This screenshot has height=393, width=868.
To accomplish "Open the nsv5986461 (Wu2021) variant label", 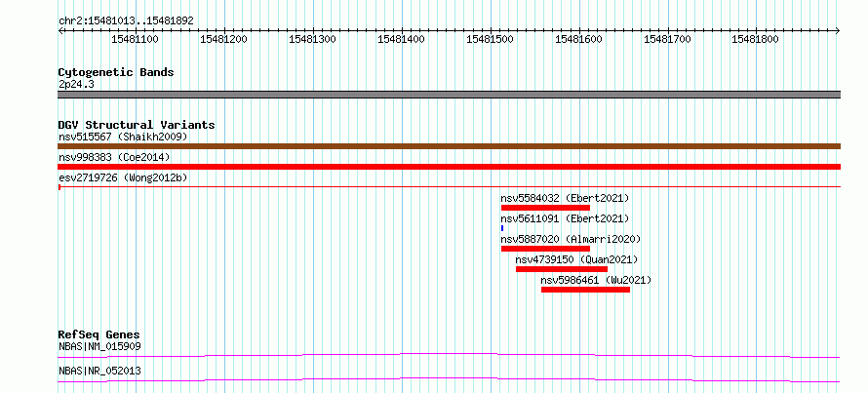I will 596,280.
